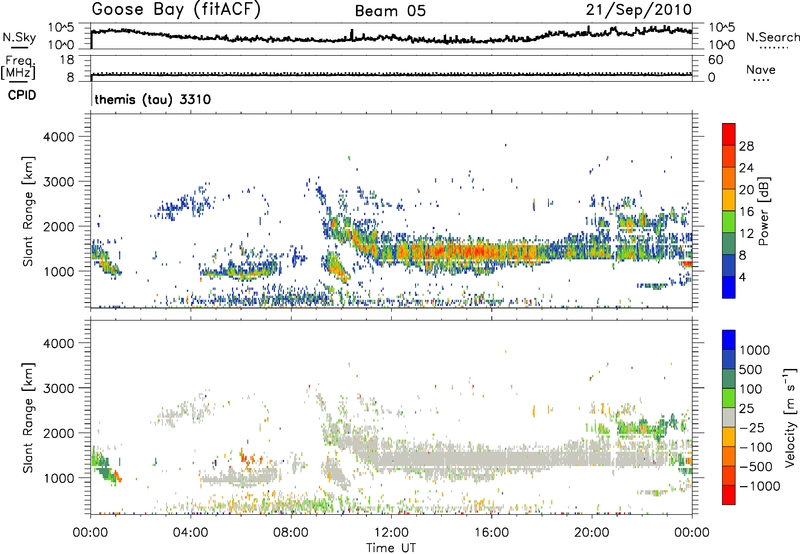Select the '60' Nave axis tick label
The image size is (800, 554).
point(715,60)
